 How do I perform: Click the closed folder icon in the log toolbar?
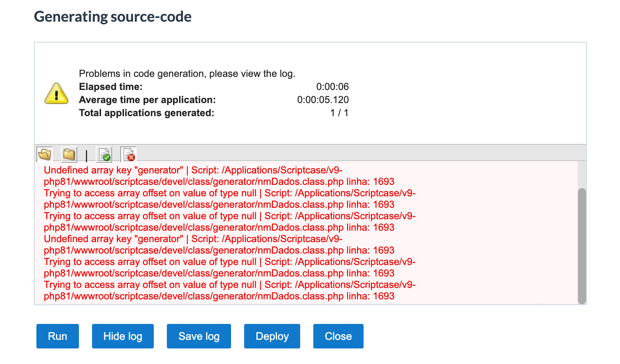pos(69,155)
